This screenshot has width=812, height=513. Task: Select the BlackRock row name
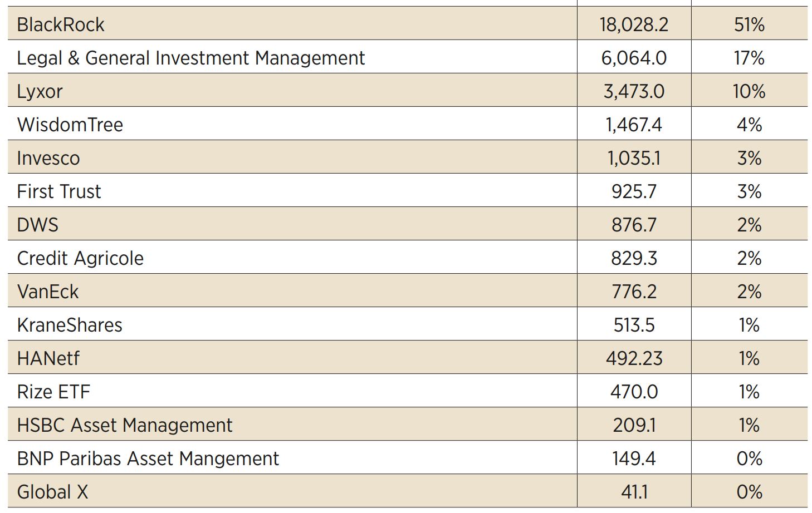click(x=61, y=24)
